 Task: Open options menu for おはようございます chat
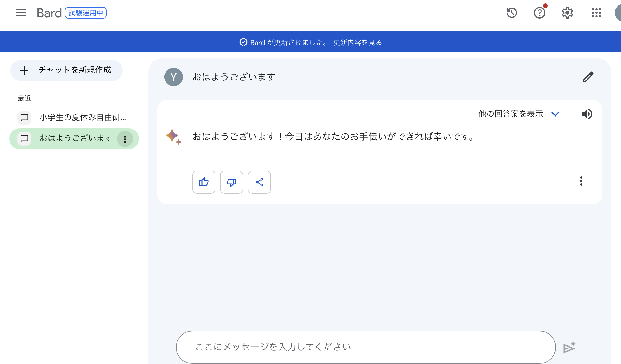[125, 139]
